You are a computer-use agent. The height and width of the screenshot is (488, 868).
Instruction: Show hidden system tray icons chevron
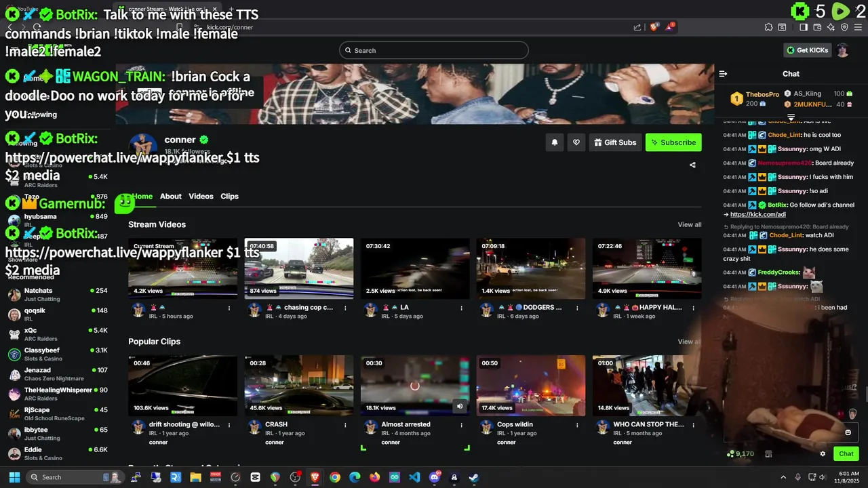[783, 477]
